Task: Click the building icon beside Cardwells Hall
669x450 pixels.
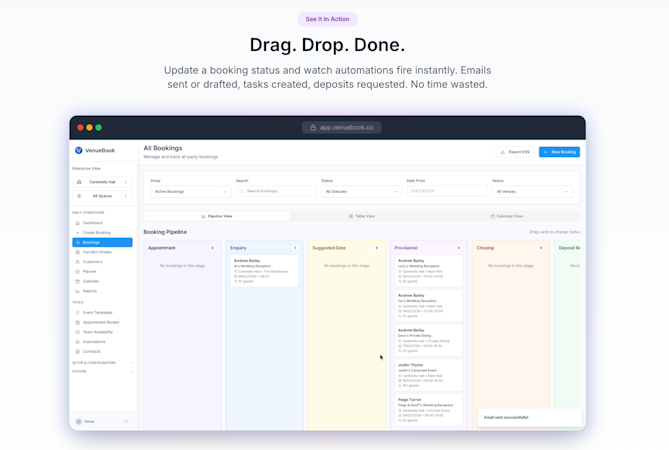Action: click(x=79, y=182)
